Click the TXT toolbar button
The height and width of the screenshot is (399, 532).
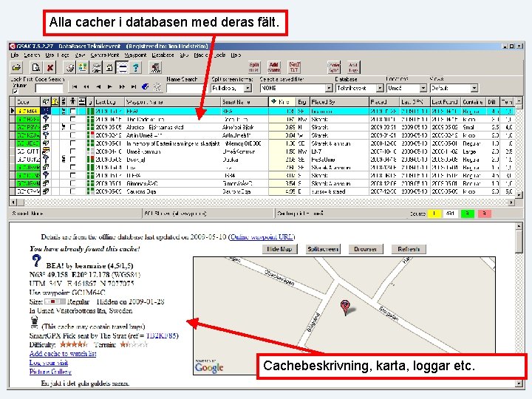coord(294,67)
